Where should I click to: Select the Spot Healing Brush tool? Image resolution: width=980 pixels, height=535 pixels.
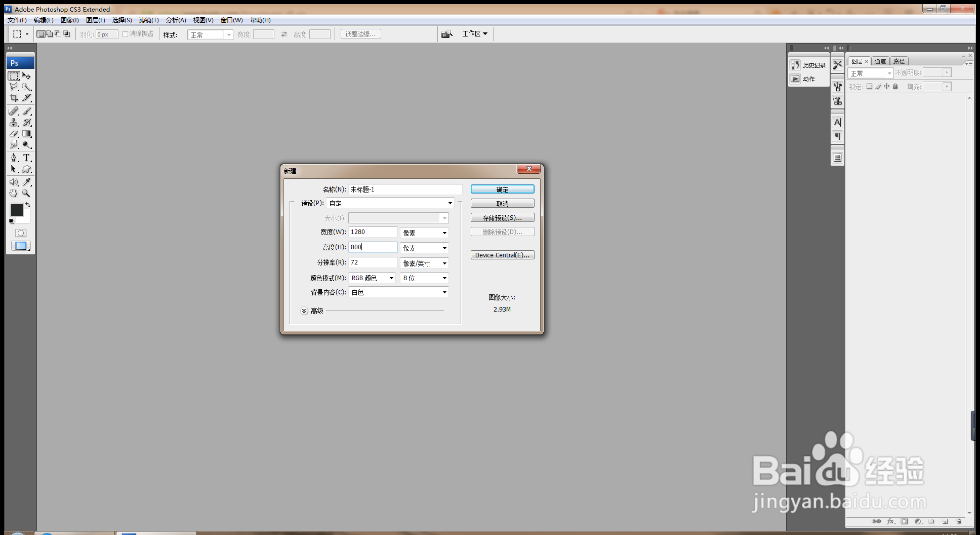pyautogui.click(x=14, y=111)
